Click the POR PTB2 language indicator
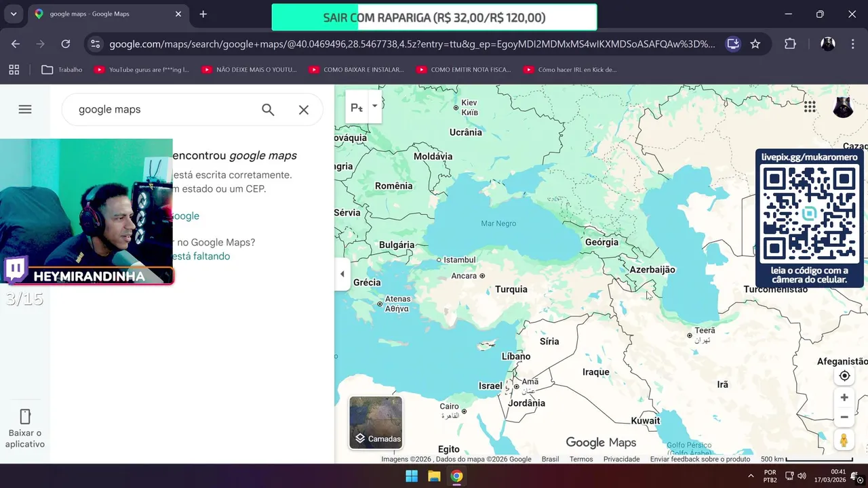 coord(770,476)
